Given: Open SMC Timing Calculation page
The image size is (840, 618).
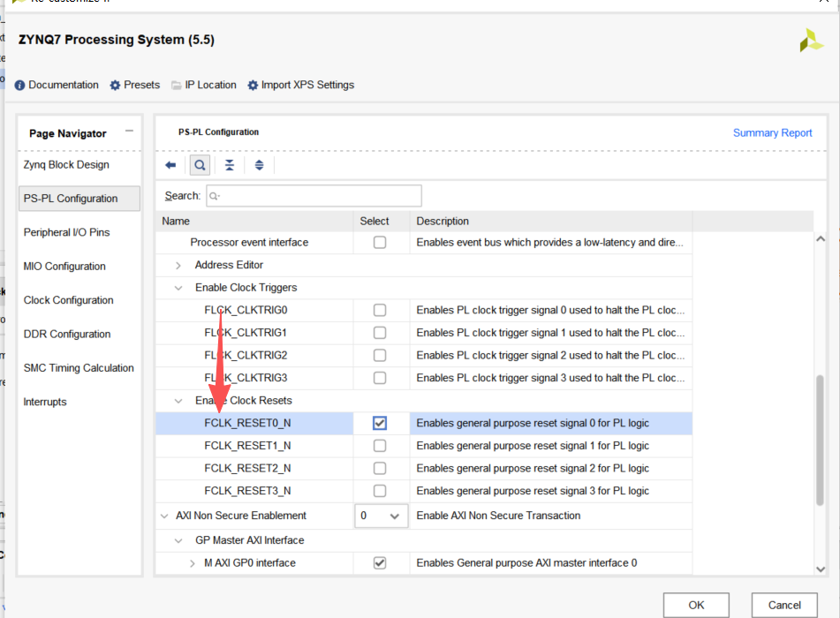Looking at the screenshot, I should [79, 368].
